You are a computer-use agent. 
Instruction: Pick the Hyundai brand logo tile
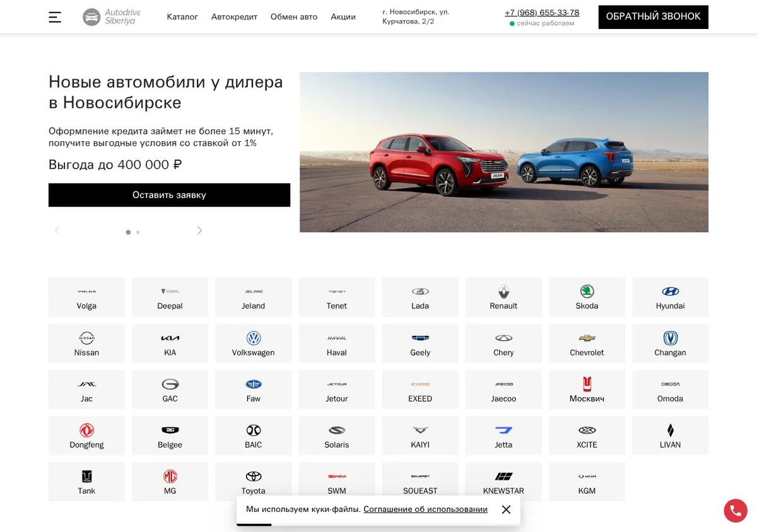click(x=670, y=297)
